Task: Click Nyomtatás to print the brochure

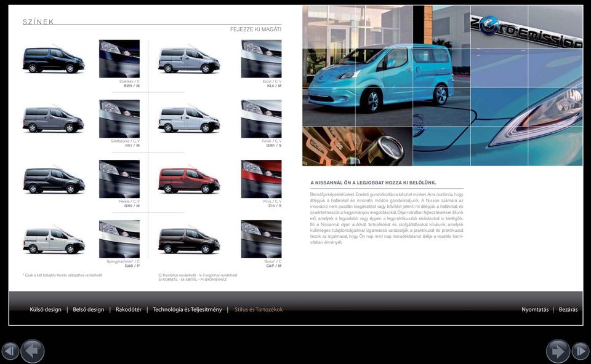Action: tap(535, 309)
